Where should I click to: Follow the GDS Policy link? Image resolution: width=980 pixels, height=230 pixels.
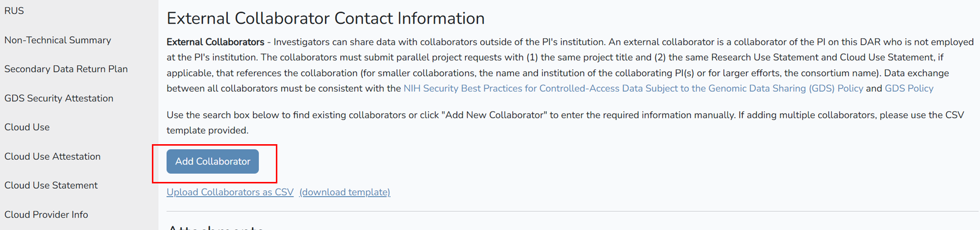[909, 88]
